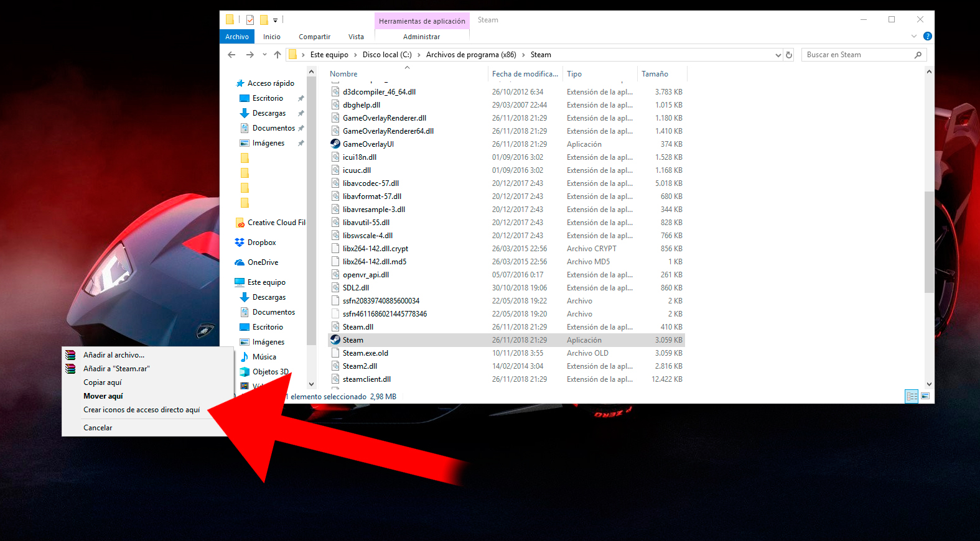Open the Administrar ribbon tab
This screenshot has width=980, height=541.
point(421,37)
